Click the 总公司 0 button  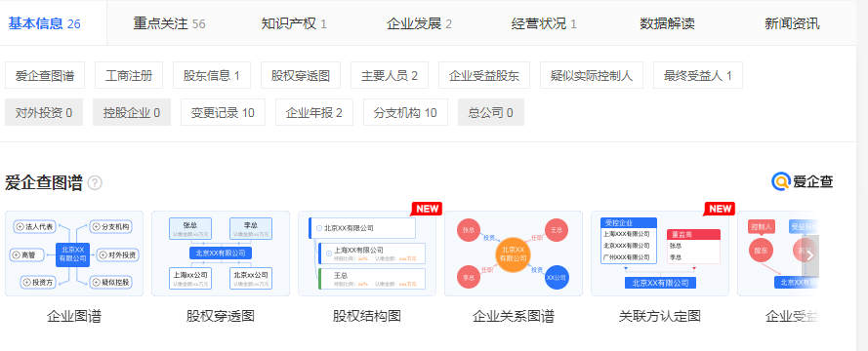[490, 113]
